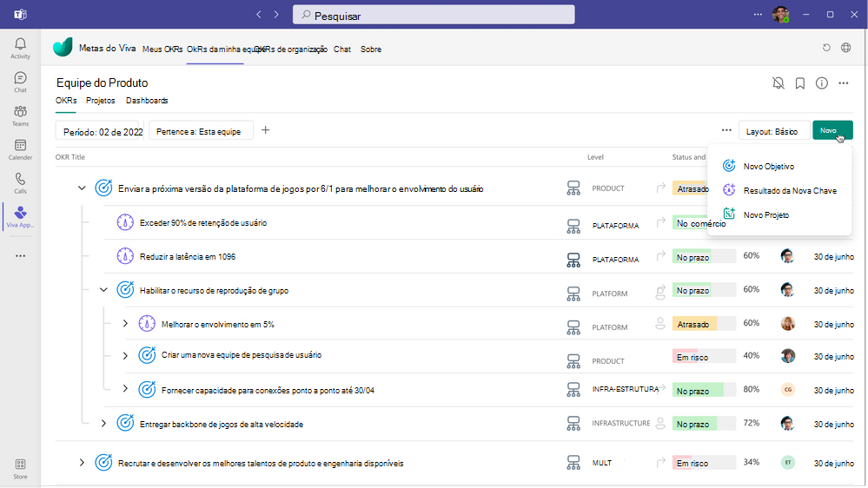Click the INFRA-ESTRUTURA level label
Screen dimensions: 868x488
tap(626, 389)
